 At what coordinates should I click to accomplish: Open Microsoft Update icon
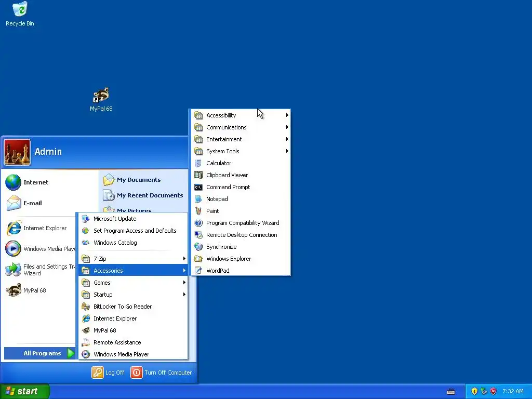tap(86, 219)
